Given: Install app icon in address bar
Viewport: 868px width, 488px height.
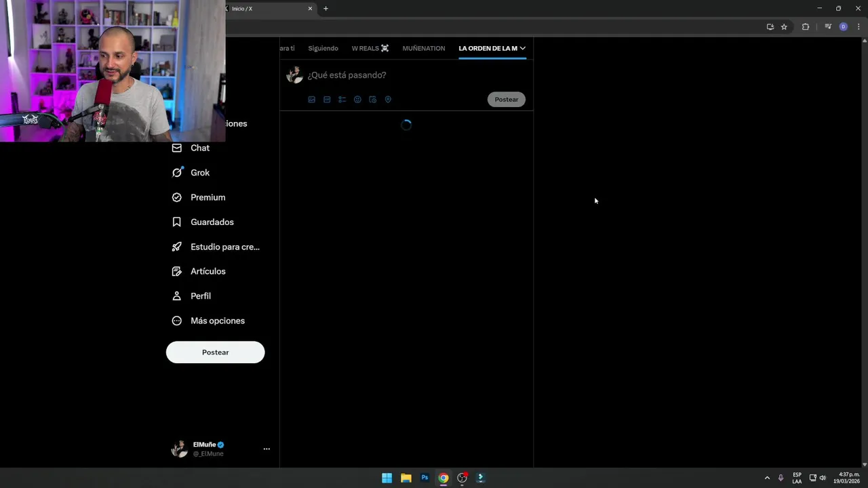Looking at the screenshot, I should coord(770,27).
